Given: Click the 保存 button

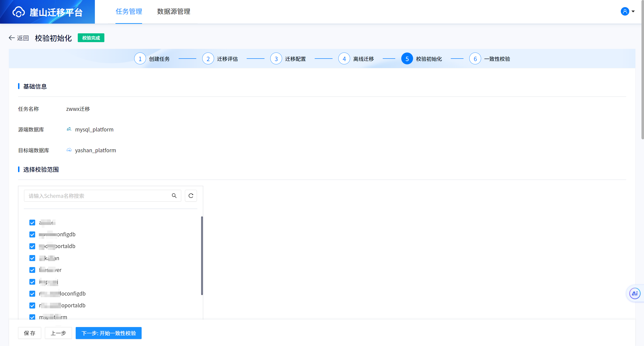Looking at the screenshot, I should pyautogui.click(x=29, y=333).
